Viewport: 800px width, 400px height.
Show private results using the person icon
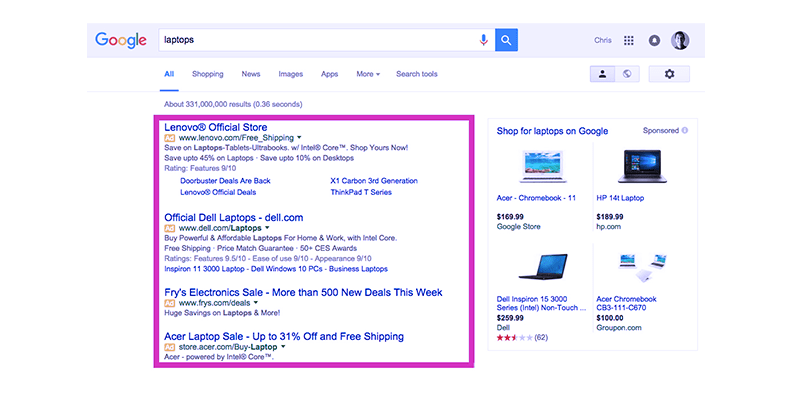click(603, 74)
